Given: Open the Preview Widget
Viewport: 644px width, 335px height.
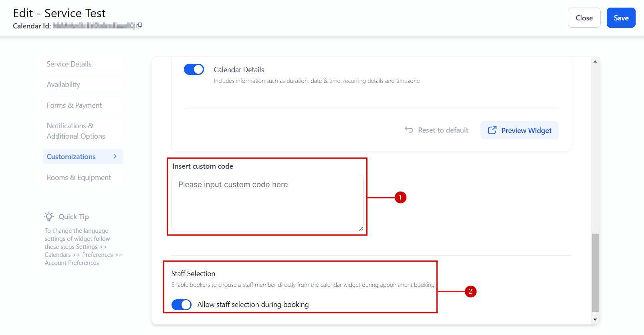Looking at the screenshot, I should tap(519, 131).
